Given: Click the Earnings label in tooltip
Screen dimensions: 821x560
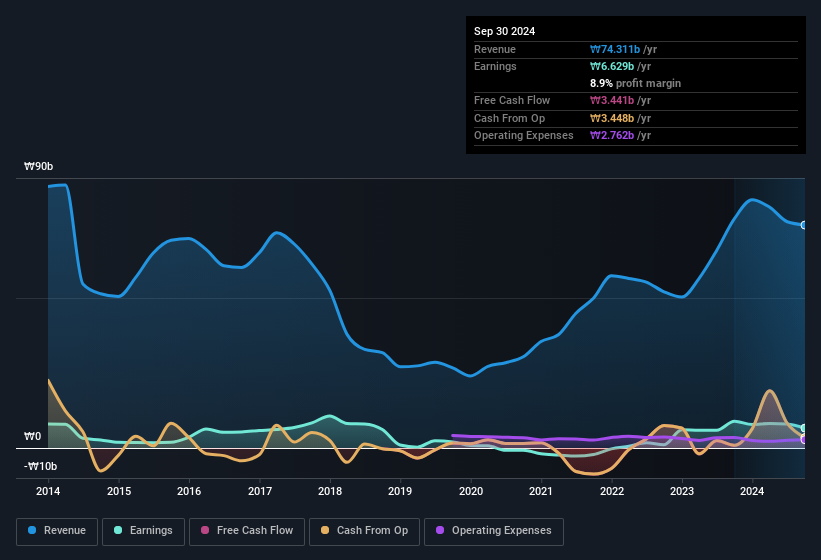Looking at the screenshot, I should [x=495, y=66].
